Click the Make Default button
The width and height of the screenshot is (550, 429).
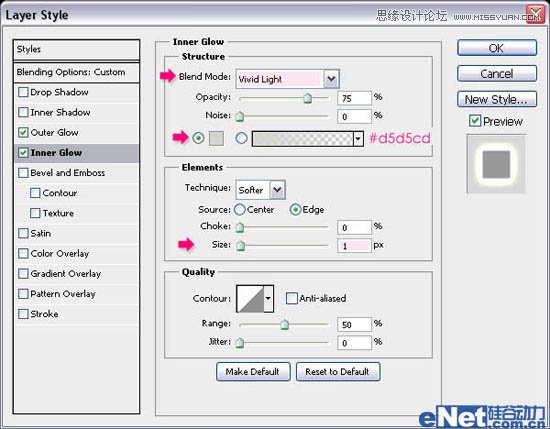pyautogui.click(x=253, y=371)
